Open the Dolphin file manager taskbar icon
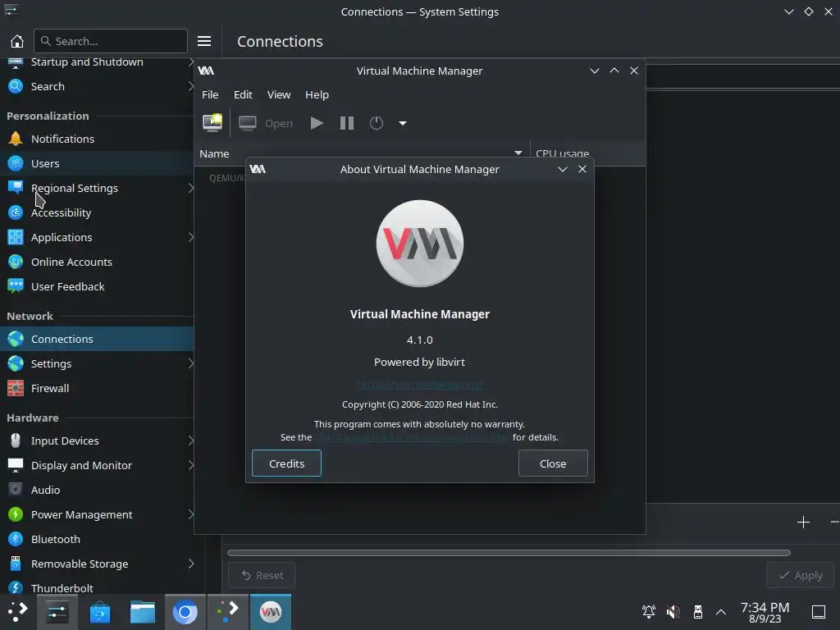This screenshot has height=630, width=840. [143, 612]
